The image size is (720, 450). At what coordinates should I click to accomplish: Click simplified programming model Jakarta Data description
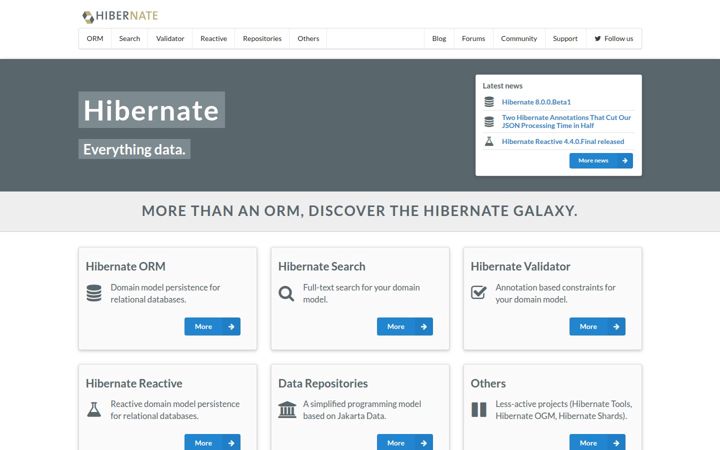pos(362,410)
